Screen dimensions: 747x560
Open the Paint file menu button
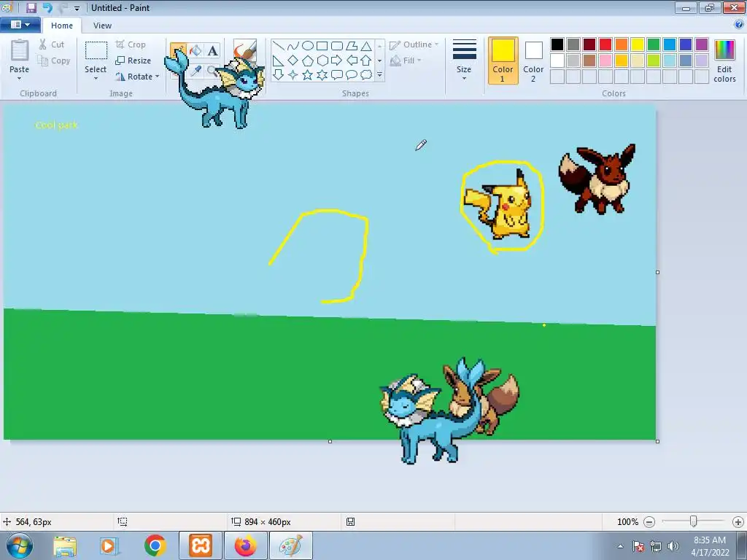[x=20, y=25]
